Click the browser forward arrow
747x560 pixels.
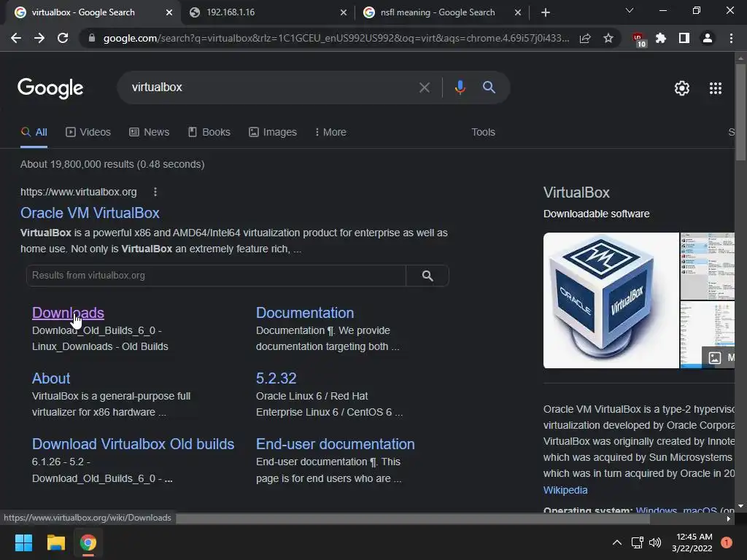click(39, 38)
